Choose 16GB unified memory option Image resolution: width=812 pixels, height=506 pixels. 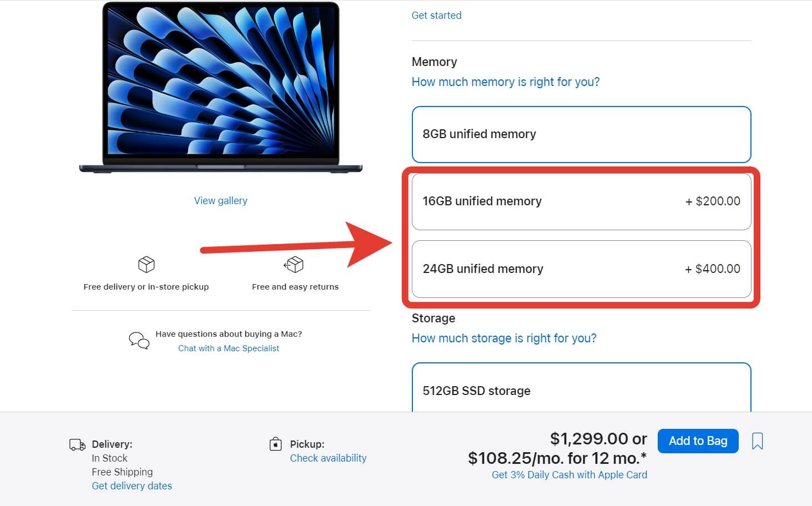(581, 201)
